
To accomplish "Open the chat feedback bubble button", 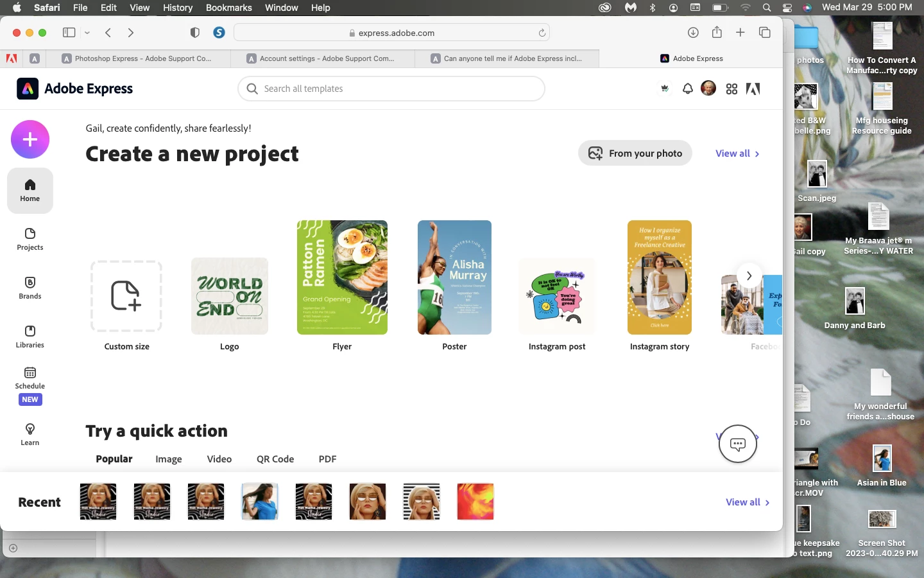I will pyautogui.click(x=738, y=444).
